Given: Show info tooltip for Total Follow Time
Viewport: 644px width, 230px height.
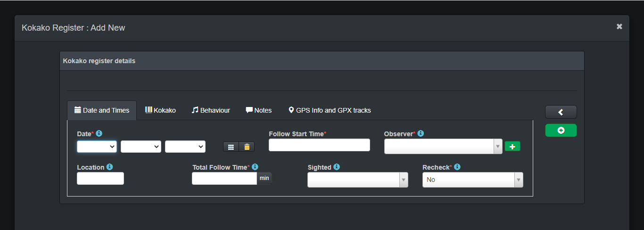Looking at the screenshot, I should [x=255, y=167].
